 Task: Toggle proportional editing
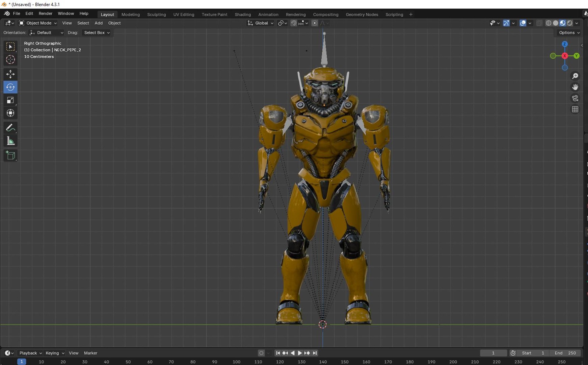(x=315, y=23)
